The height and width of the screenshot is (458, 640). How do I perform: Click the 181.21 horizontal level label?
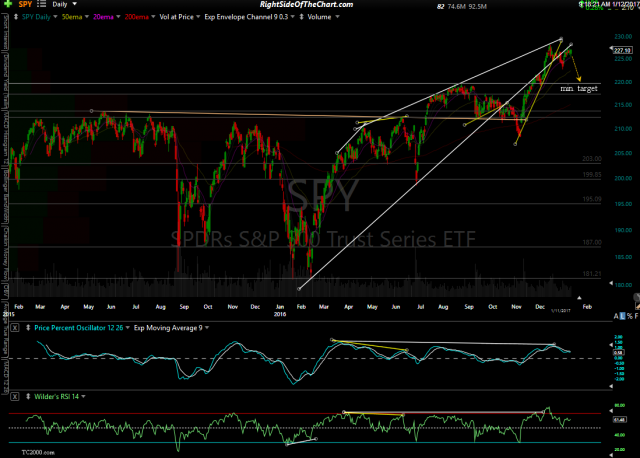(x=592, y=273)
